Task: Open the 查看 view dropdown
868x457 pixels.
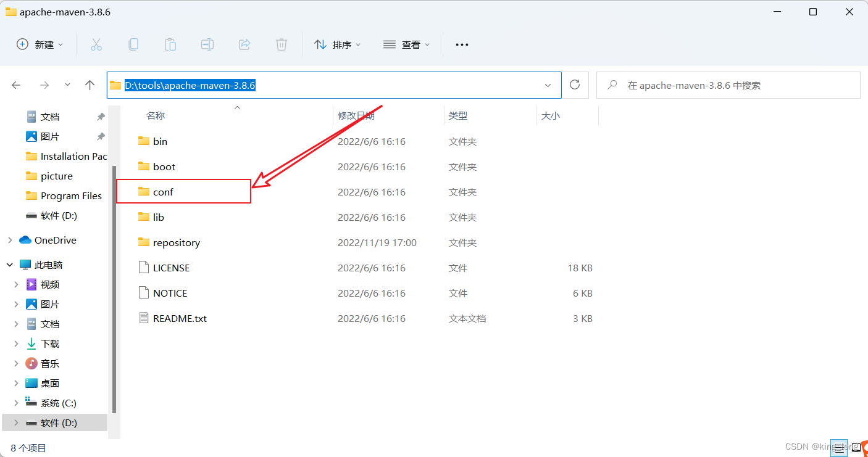Action: 407,44
